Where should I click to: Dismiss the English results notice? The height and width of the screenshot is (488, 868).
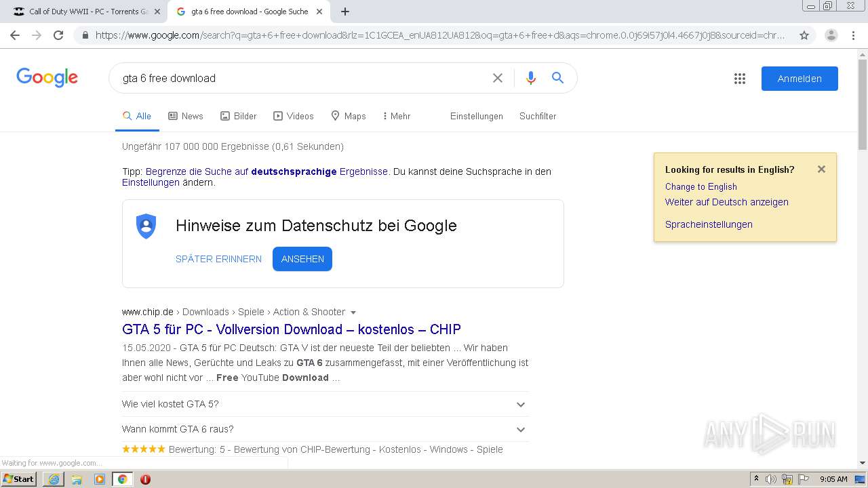pos(821,169)
